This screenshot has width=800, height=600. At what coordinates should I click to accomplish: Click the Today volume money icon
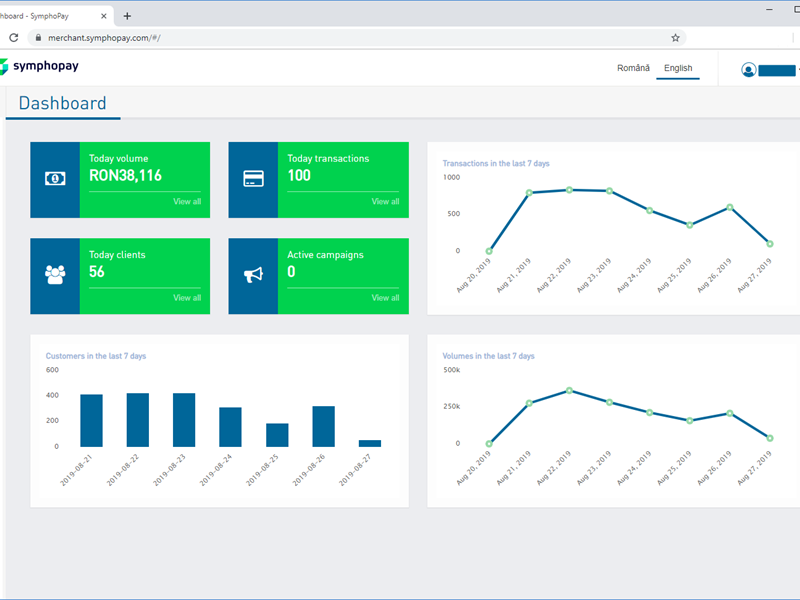coord(55,179)
